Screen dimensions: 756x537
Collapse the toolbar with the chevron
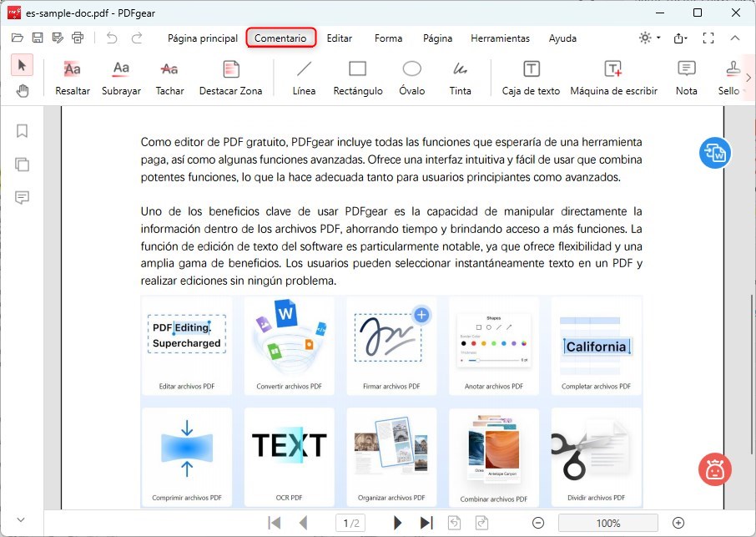[x=735, y=38]
